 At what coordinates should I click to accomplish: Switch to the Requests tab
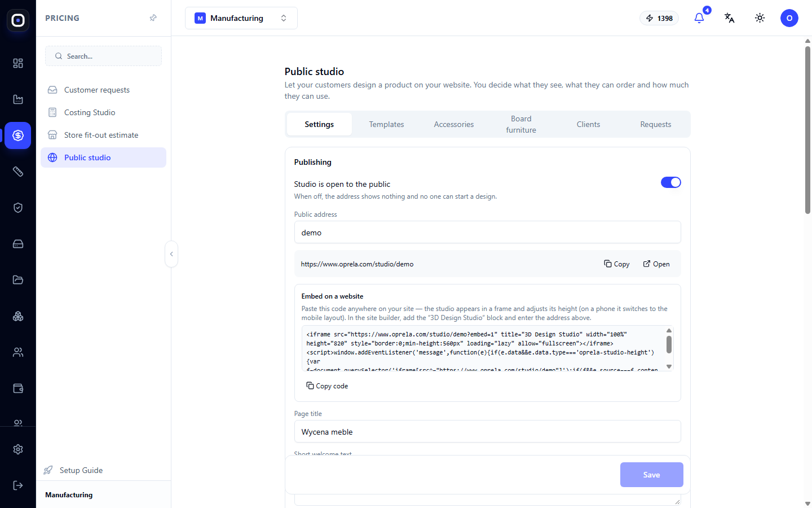pos(656,124)
